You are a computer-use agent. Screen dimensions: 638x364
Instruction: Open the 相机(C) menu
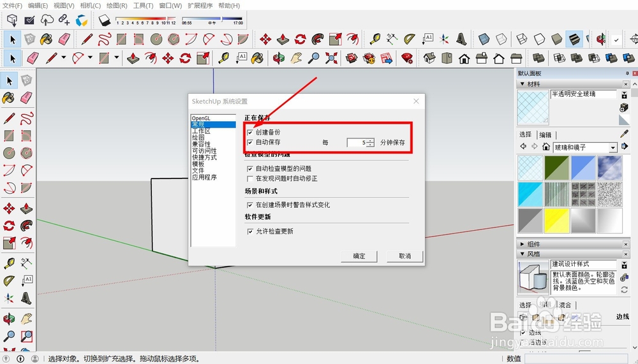pyautogui.click(x=91, y=6)
